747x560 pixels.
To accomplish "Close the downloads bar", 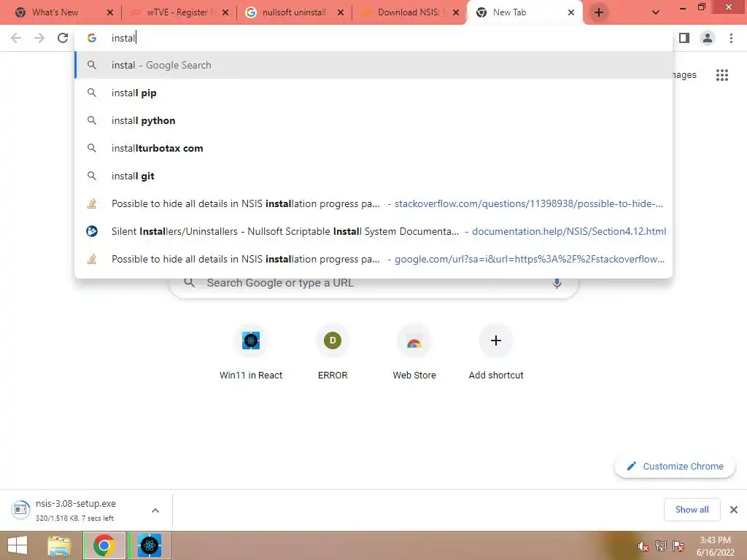I will click(734, 510).
